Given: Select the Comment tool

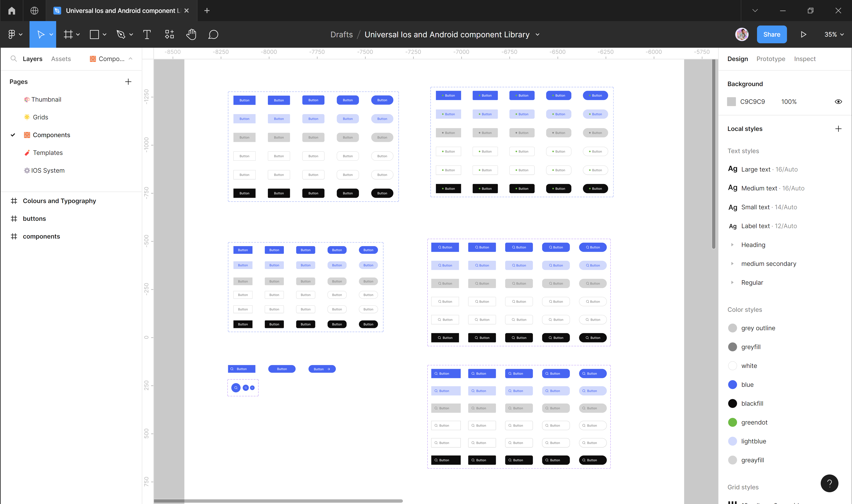Looking at the screenshot, I should (x=213, y=34).
